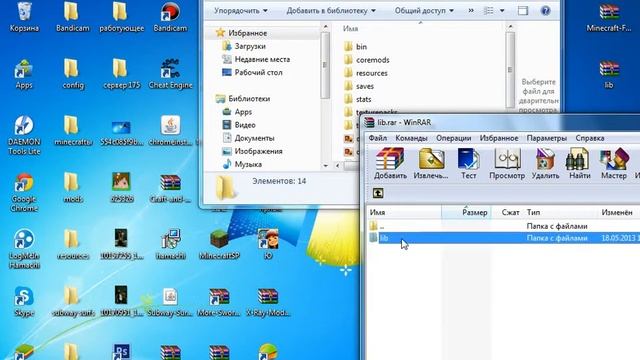Open Рабочий стол in Explorer sidebar
Image resolution: width=640 pixels, height=360 pixels.
pyautogui.click(x=258, y=72)
